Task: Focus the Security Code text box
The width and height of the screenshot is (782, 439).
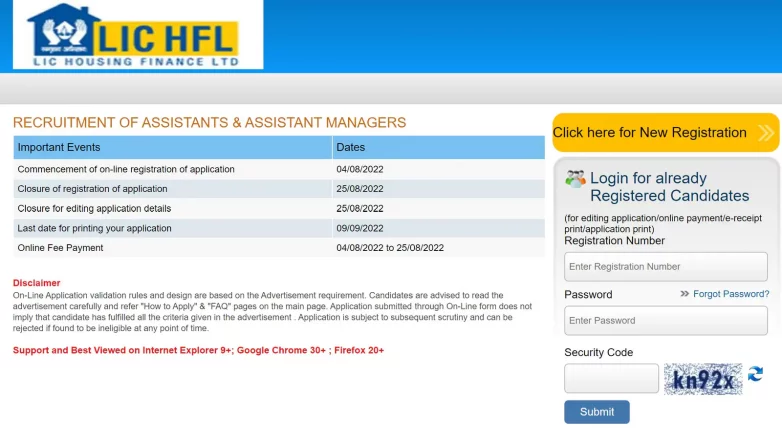Action: (x=611, y=378)
